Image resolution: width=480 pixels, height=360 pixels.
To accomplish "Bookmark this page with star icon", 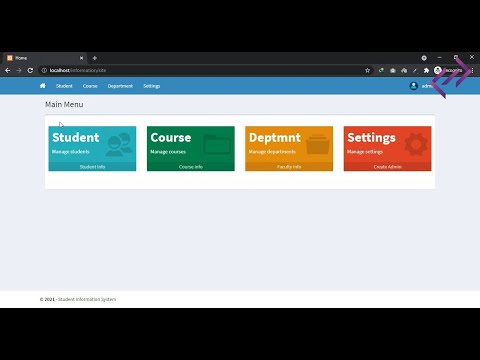I will pos(367,70).
